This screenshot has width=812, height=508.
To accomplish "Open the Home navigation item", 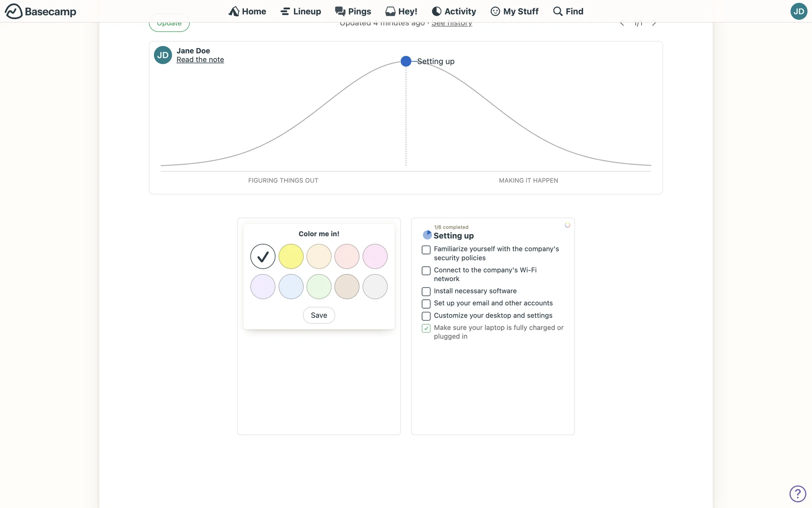I will coord(247,11).
